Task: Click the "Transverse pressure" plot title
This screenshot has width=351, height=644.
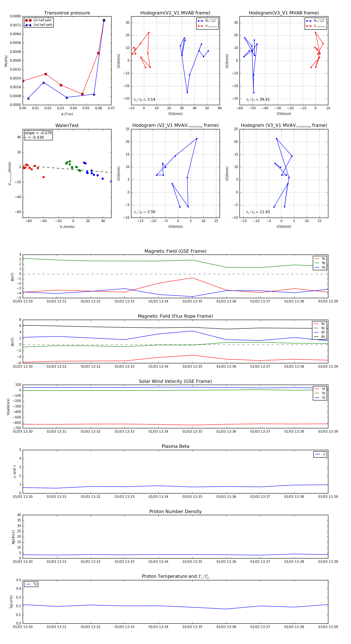Action: pos(67,13)
